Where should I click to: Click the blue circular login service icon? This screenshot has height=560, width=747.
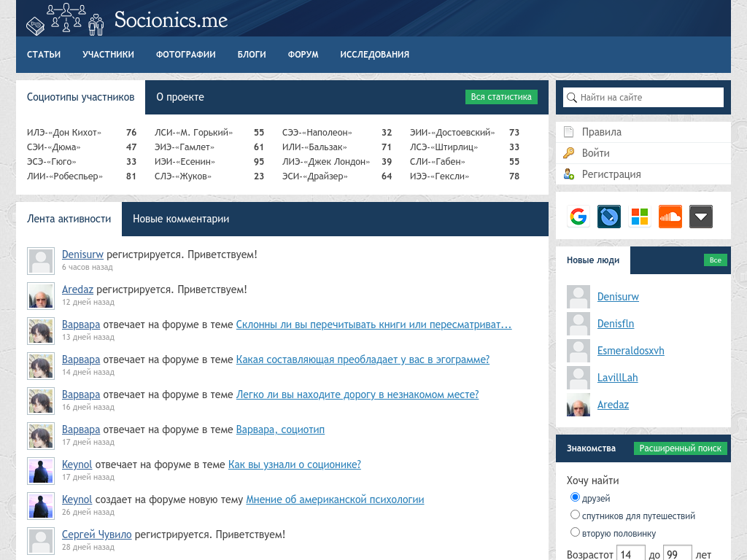609,217
